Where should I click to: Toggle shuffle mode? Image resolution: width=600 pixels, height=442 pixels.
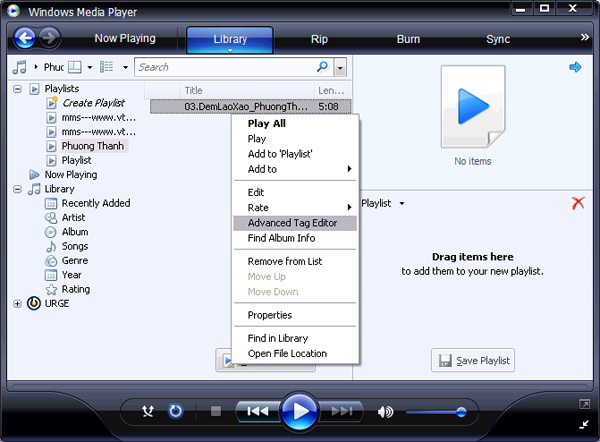(x=148, y=412)
